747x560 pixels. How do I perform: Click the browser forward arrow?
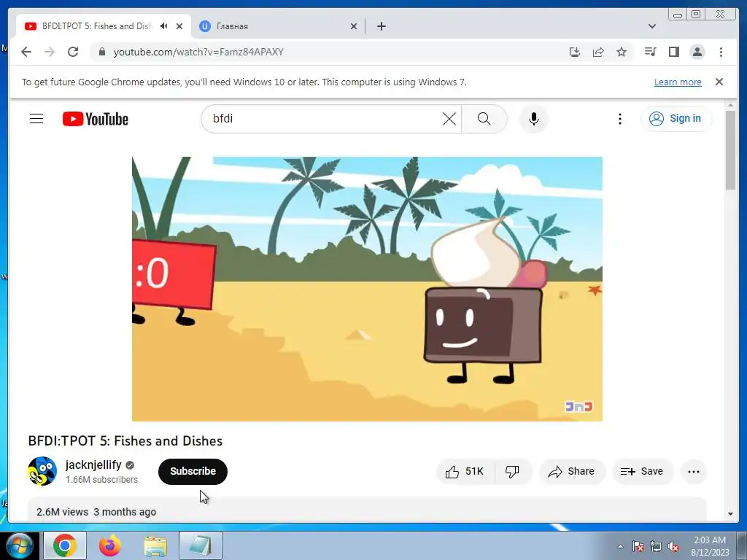(50, 52)
